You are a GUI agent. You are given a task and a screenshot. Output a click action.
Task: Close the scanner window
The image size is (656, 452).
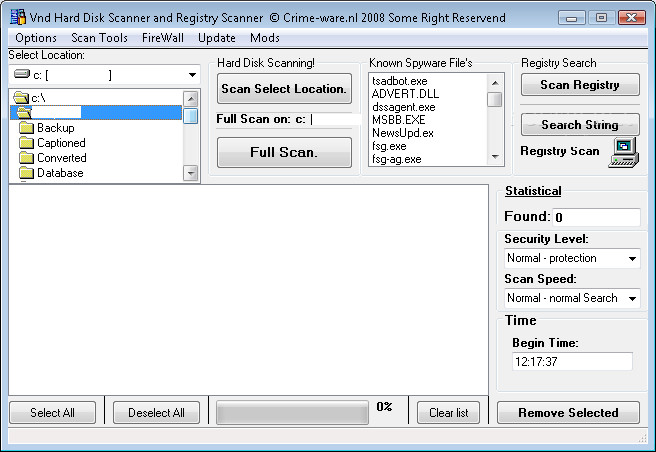(x=632, y=18)
